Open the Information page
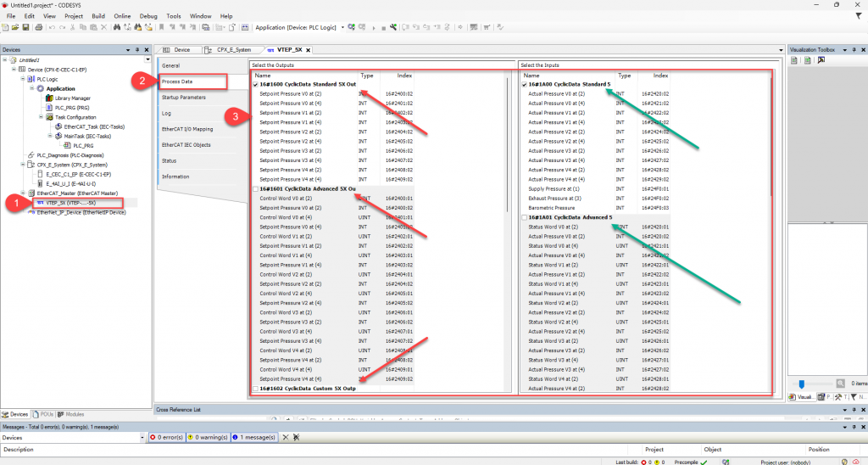The height and width of the screenshot is (465, 868). coord(175,176)
